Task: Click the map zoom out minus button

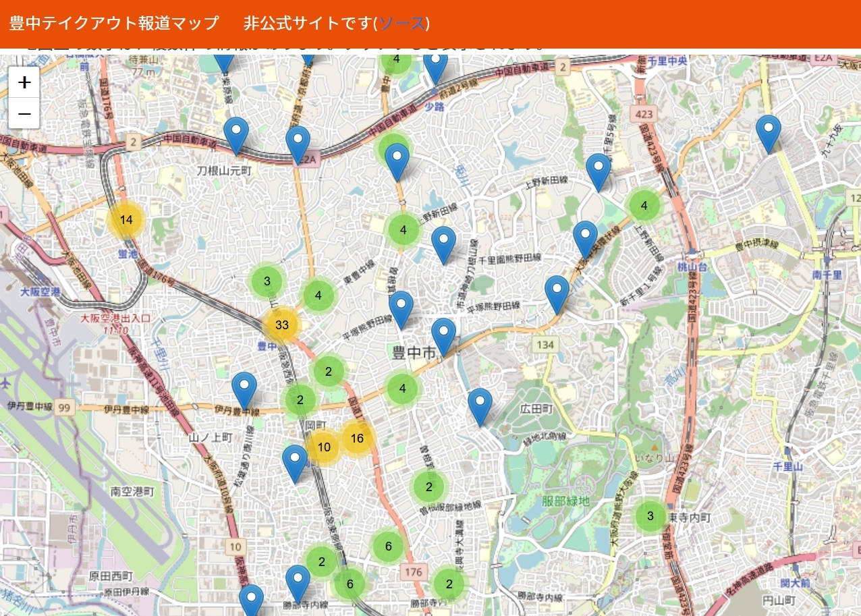Action: tap(24, 113)
